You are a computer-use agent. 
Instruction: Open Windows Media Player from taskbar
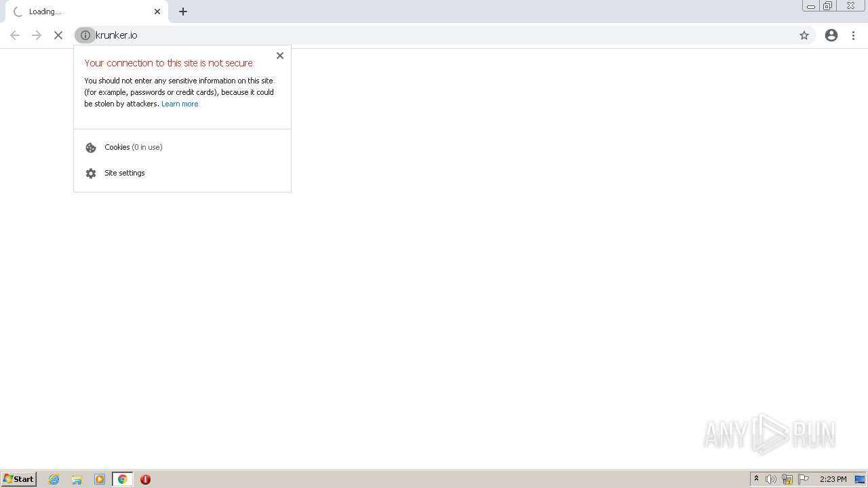click(100, 479)
